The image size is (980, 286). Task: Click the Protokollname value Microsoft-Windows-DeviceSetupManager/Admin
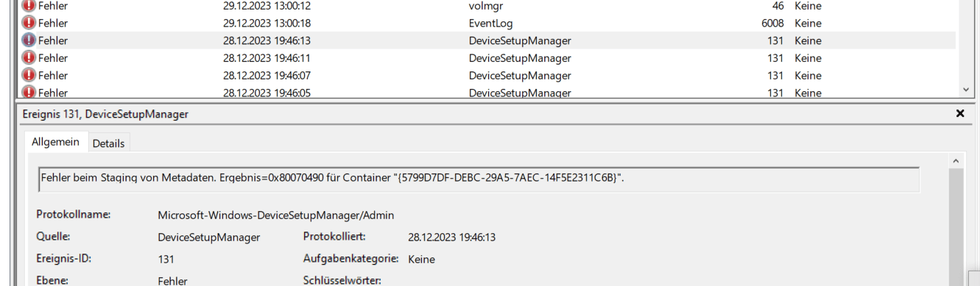276,215
